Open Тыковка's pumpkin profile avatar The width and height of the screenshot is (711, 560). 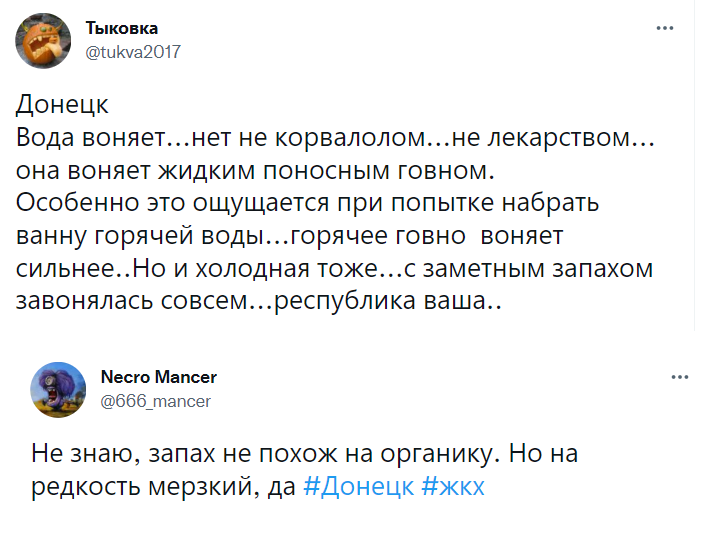(43, 41)
